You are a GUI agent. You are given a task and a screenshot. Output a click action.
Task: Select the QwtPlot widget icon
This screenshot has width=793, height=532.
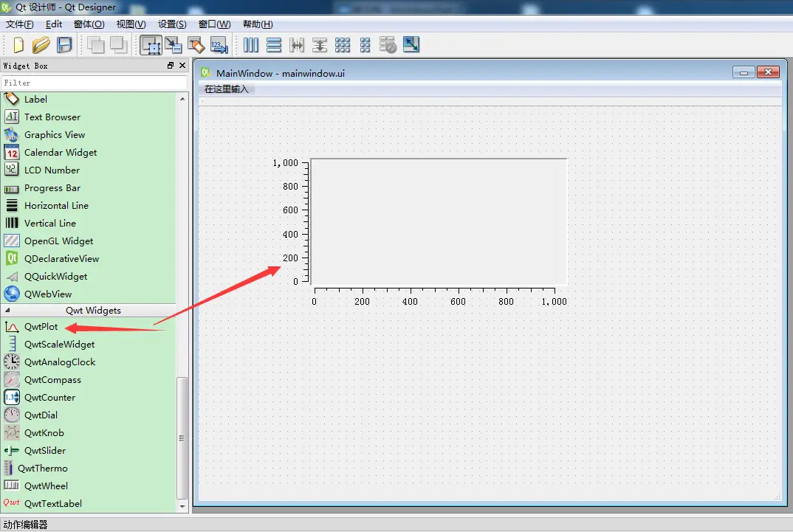click(12, 327)
